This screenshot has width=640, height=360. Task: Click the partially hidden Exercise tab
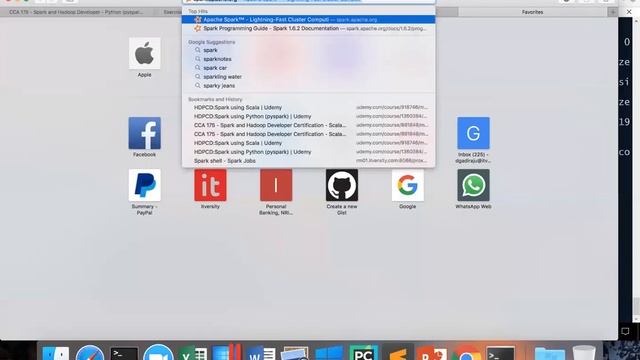[171, 12]
